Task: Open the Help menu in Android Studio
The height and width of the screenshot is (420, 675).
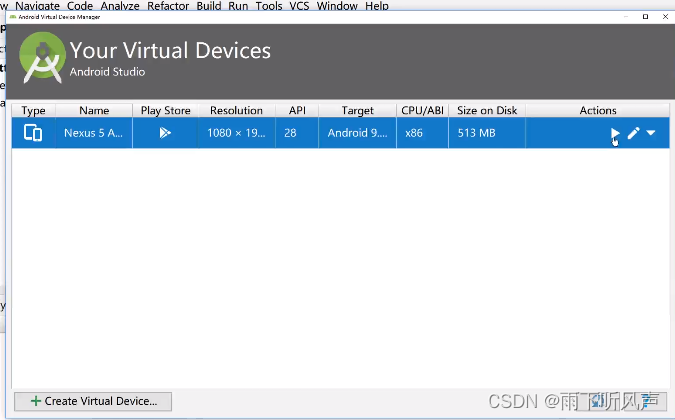Action: [377, 6]
